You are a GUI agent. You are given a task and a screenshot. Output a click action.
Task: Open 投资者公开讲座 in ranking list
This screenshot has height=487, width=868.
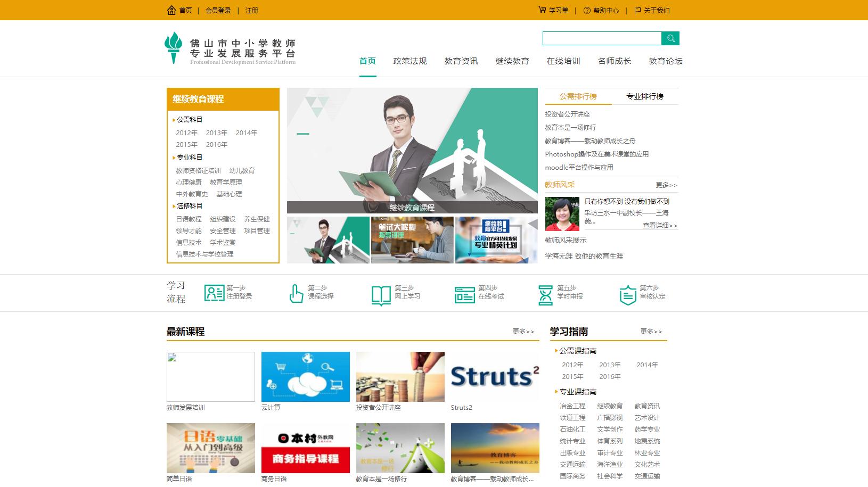pyautogui.click(x=567, y=114)
